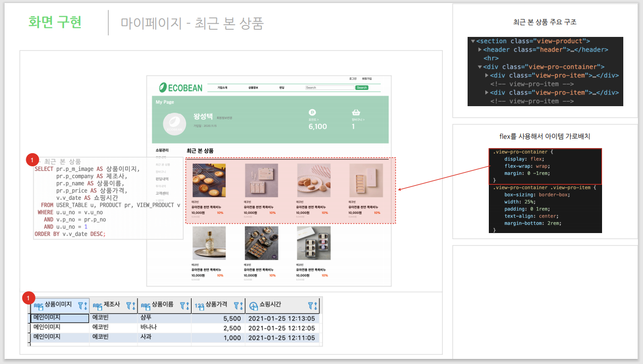Click the filter icon on 제조사 column
Image resolution: width=643 pixels, height=364 pixels.
point(129,304)
